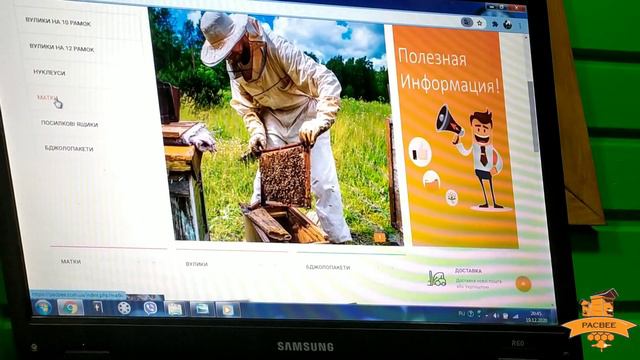
Task: Switch to the ВУЛИКИ tab below the photo
Action: point(197,264)
